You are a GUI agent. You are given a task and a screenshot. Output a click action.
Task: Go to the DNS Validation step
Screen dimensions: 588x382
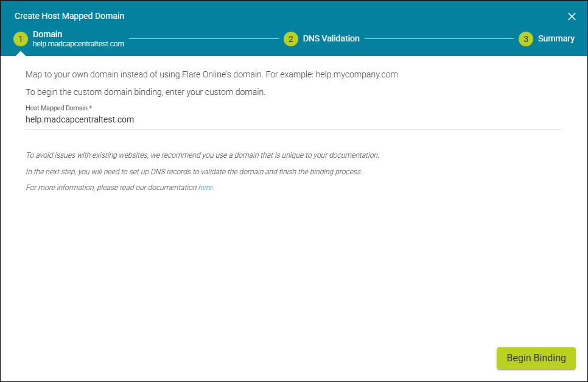click(x=331, y=38)
